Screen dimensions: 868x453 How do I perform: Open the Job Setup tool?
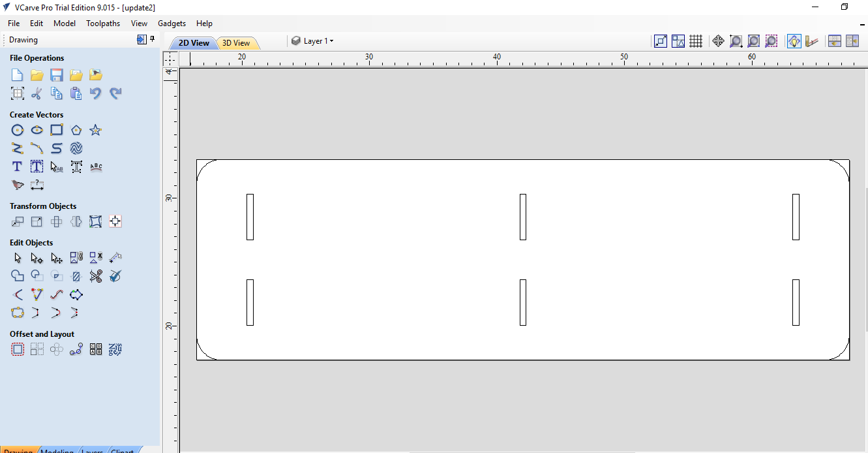(x=18, y=93)
